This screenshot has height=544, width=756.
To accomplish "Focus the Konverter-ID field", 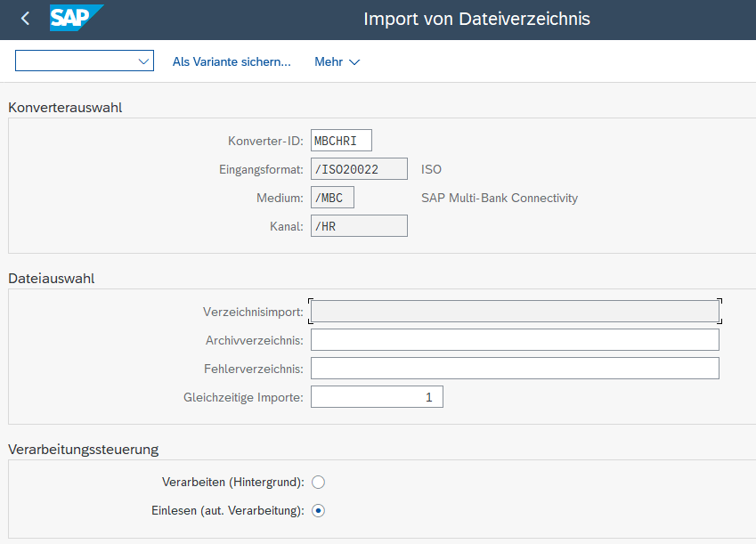I will pos(341,141).
